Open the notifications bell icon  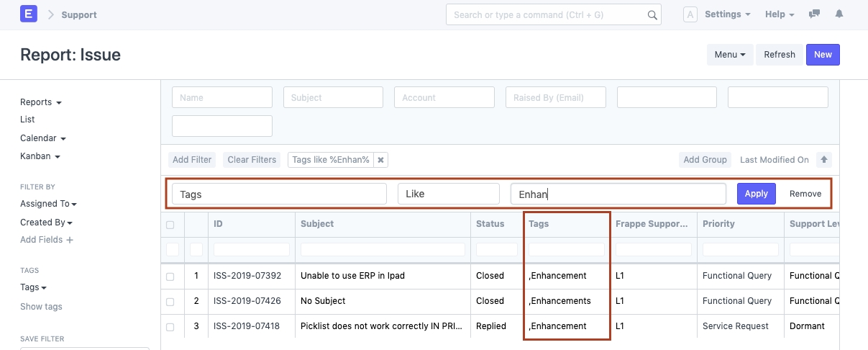pos(839,14)
